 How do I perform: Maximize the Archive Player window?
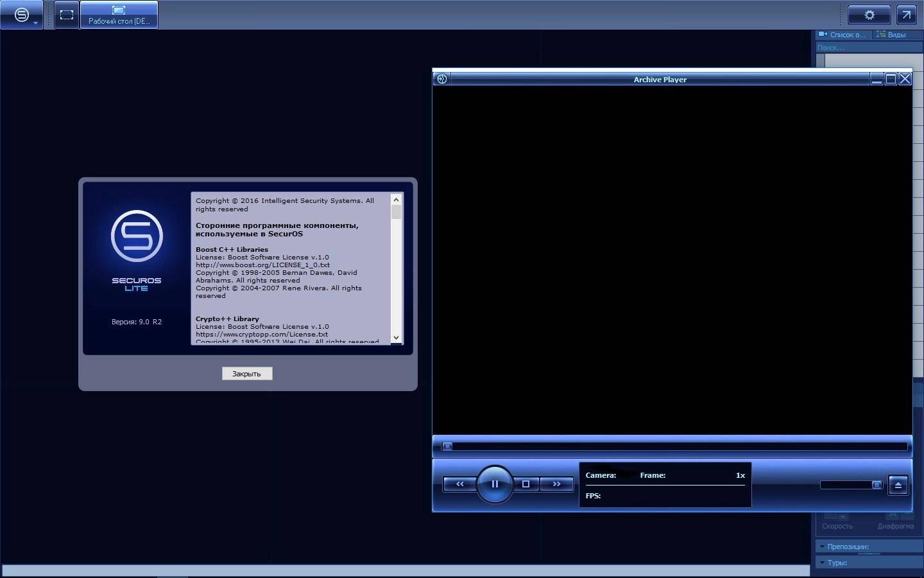coord(891,79)
